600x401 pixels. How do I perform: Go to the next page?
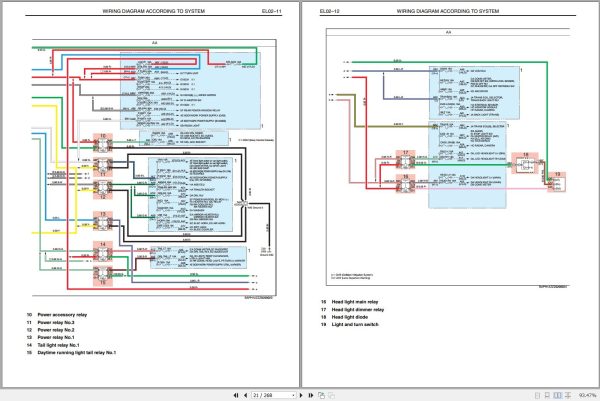(301, 395)
